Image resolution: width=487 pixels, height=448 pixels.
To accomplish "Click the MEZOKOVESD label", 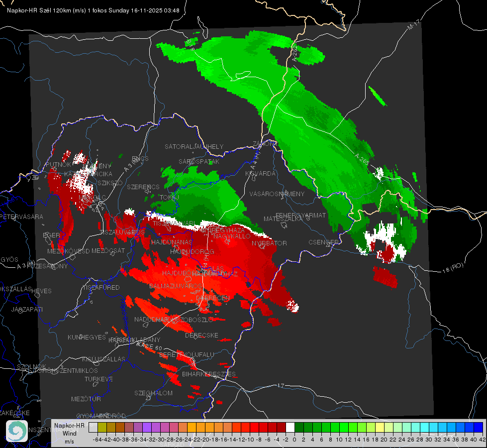I will point(69,251).
